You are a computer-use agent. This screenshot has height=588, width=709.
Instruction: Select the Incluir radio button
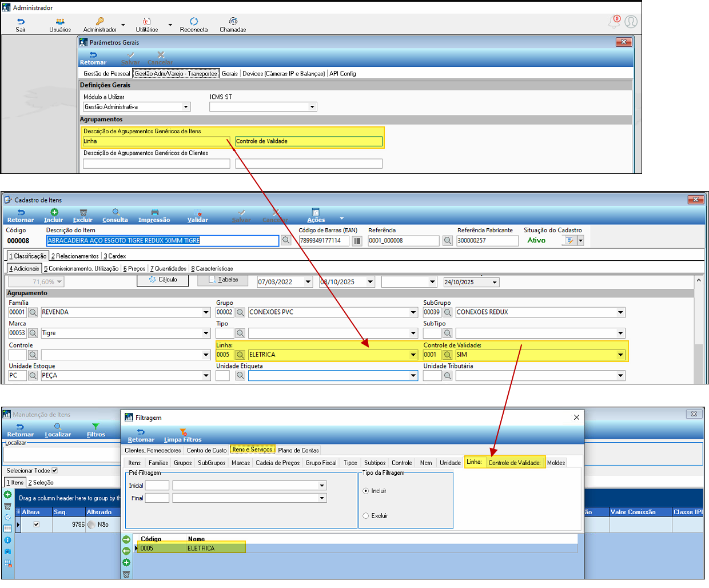(x=366, y=491)
